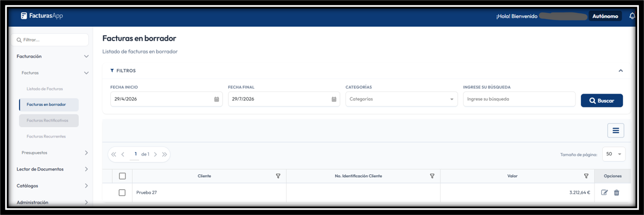Click the FacturasApp logo
This screenshot has width=644, height=215.
(42, 16)
